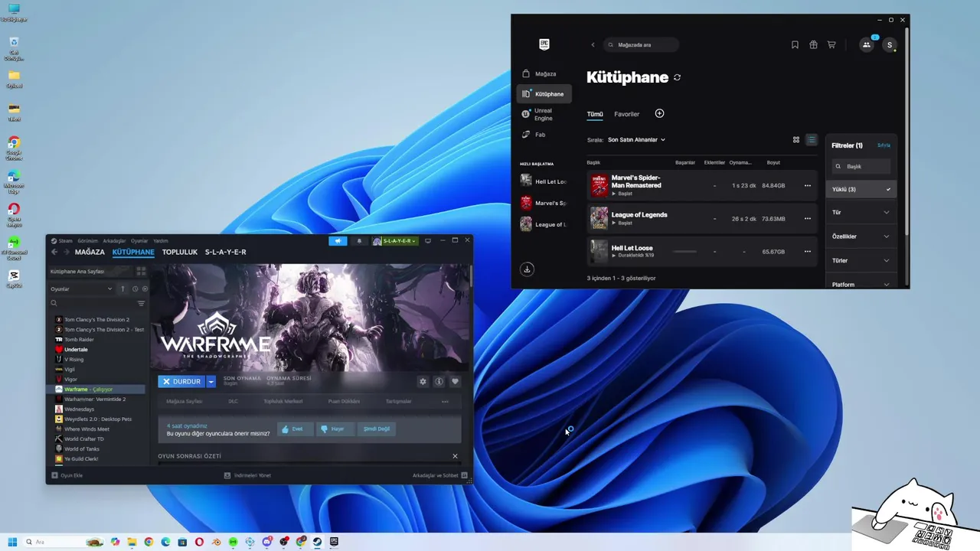Open the Epic Games gift redeem icon
Image resolution: width=980 pixels, height=551 pixels.
(813, 45)
